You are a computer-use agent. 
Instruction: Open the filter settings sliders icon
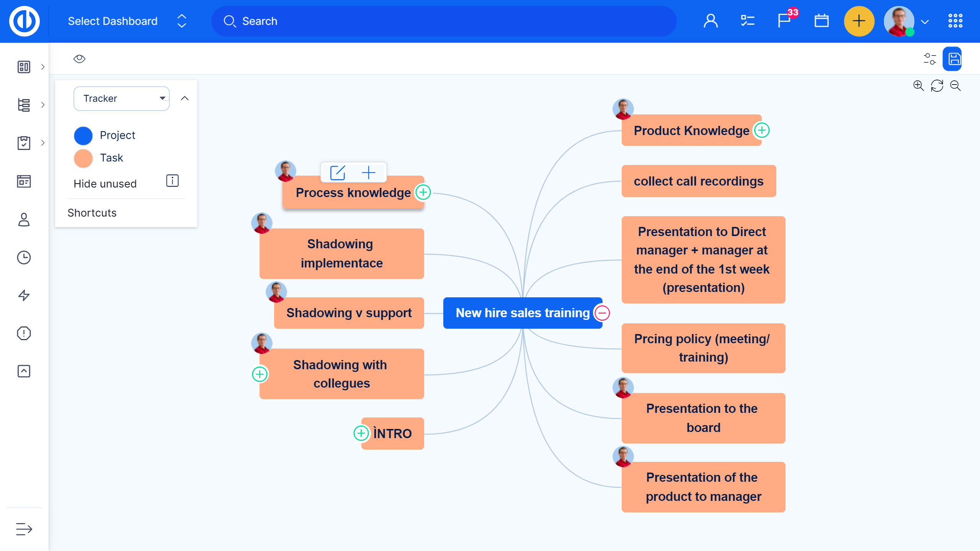coord(929,59)
